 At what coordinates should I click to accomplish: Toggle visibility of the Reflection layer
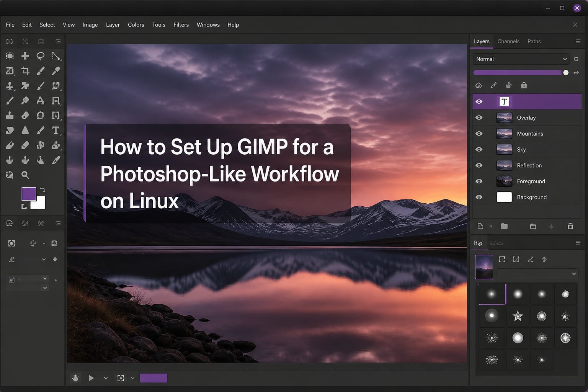[479, 165]
